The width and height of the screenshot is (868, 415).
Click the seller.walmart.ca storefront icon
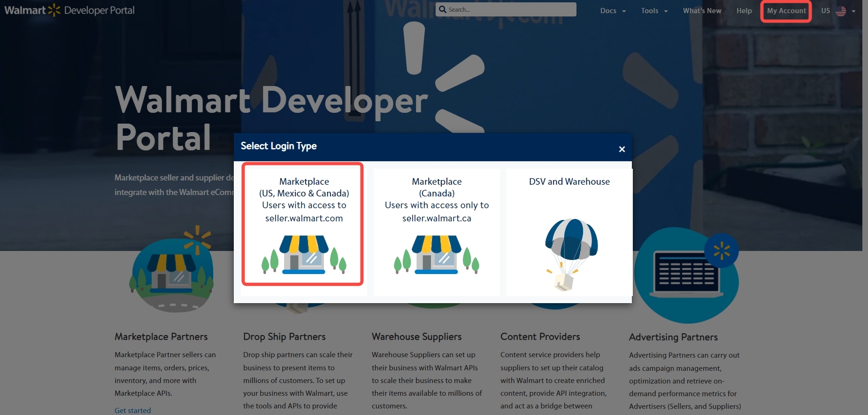[437, 255]
